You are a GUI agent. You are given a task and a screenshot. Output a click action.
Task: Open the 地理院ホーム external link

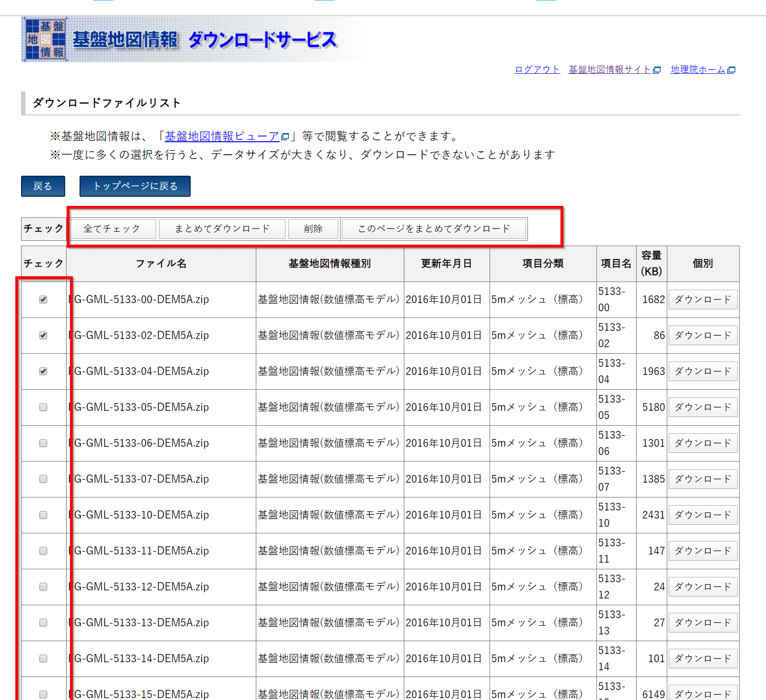point(702,70)
